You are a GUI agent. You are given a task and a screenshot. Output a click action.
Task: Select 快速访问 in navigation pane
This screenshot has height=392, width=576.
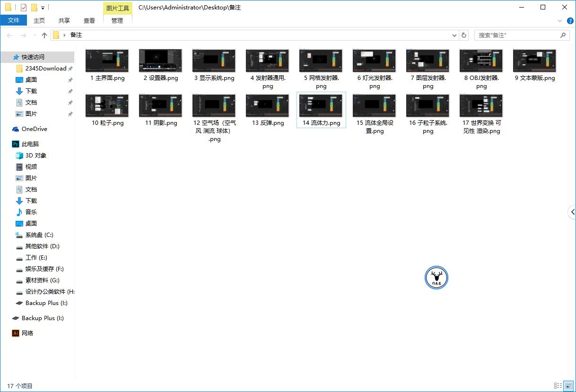pos(33,57)
